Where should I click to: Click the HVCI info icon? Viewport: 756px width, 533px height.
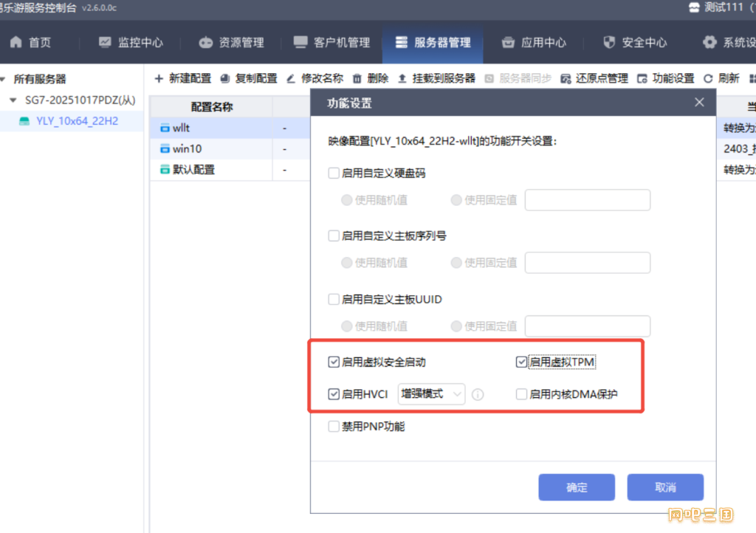[478, 394]
